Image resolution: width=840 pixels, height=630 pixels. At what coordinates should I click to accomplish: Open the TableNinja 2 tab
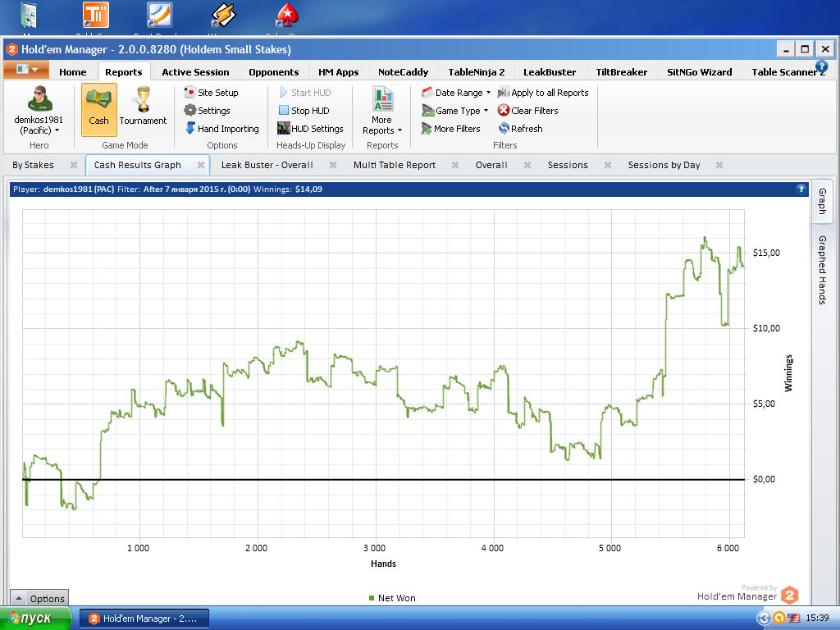coord(477,72)
